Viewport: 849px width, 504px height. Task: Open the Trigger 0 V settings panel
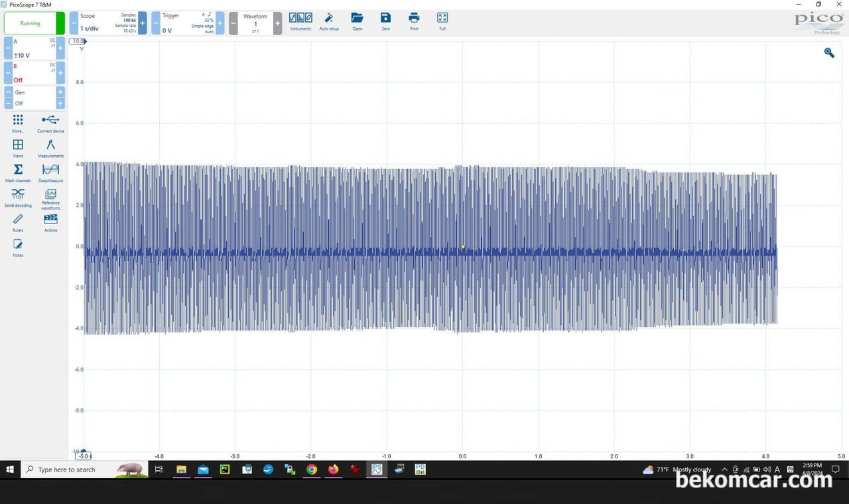pos(188,23)
